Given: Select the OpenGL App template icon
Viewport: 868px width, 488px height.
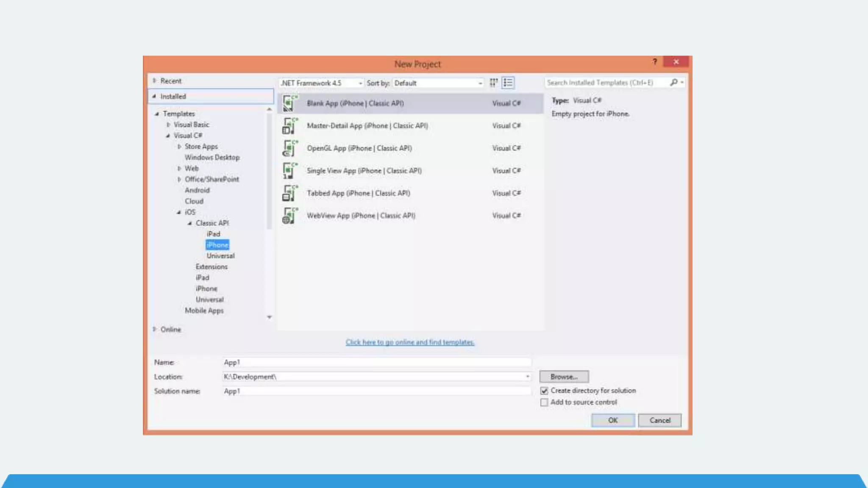Looking at the screenshot, I should pyautogui.click(x=289, y=148).
